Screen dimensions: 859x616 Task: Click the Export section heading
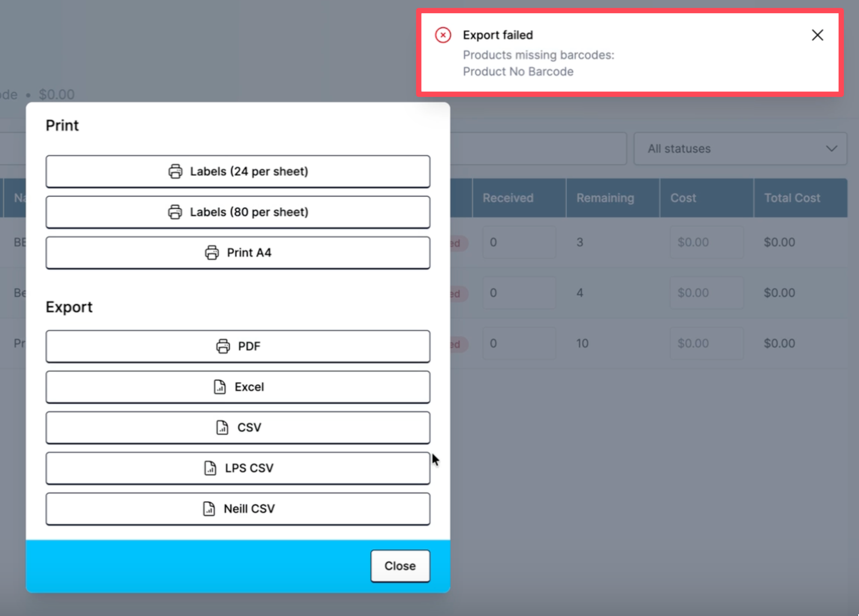pos(69,307)
